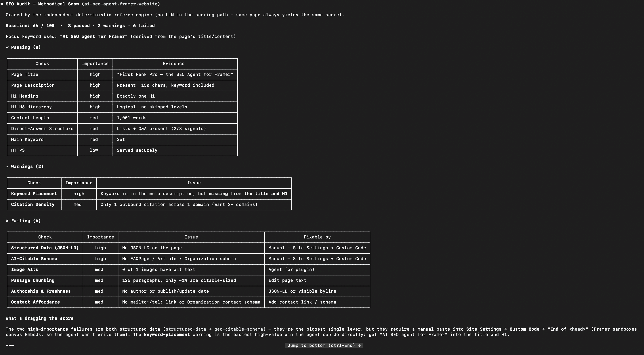This screenshot has height=355, width=644.
Task: Click the Image Alts check cell
Action: (x=45, y=269)
